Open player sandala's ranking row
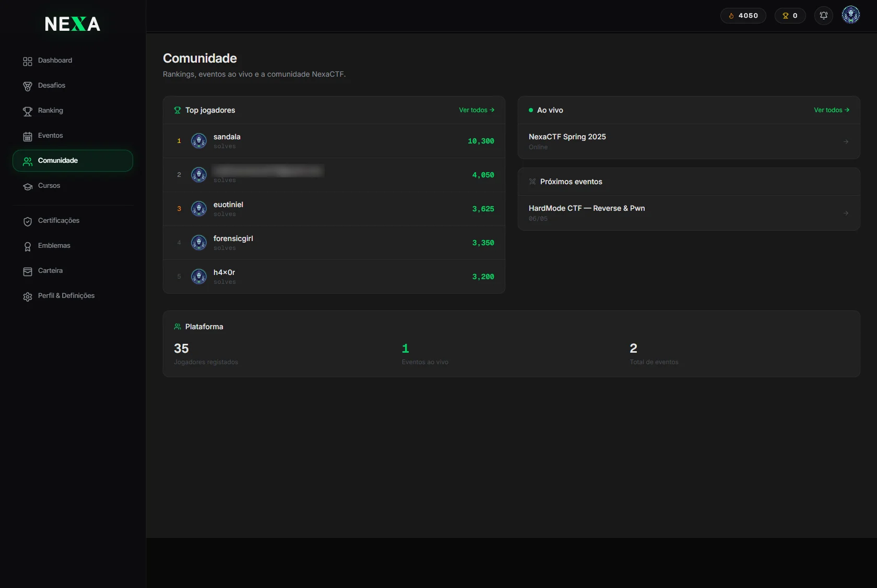The image size is (877, 588). pyautogui.click(x=334, y=141)
